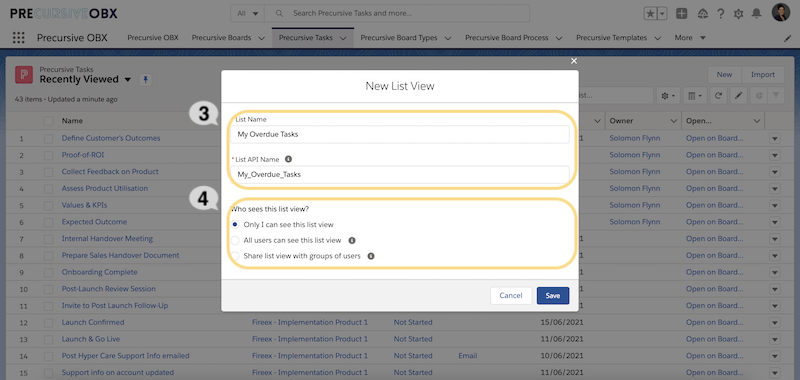Click the New button
Image resolution: width=800 pixels, height=380 pixels.
point(724,74)
